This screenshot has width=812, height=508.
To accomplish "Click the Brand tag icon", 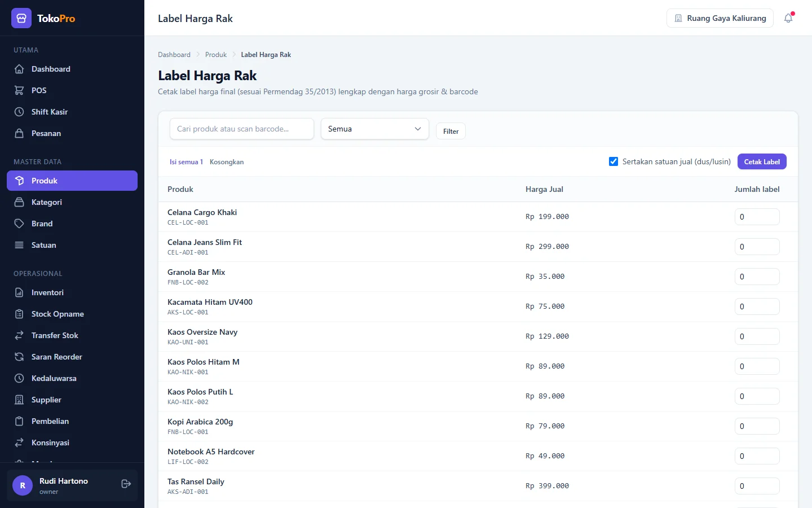I will (19, 224).
